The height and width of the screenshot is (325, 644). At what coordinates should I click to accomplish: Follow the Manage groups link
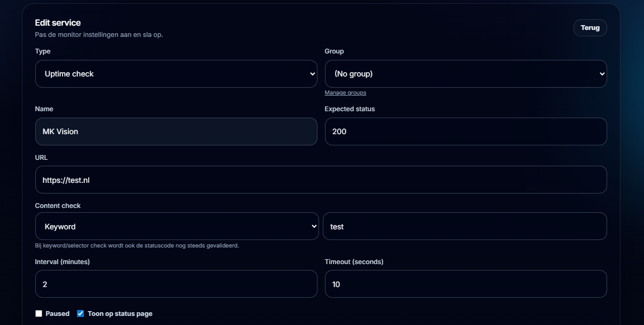click(x=345, y=93)
